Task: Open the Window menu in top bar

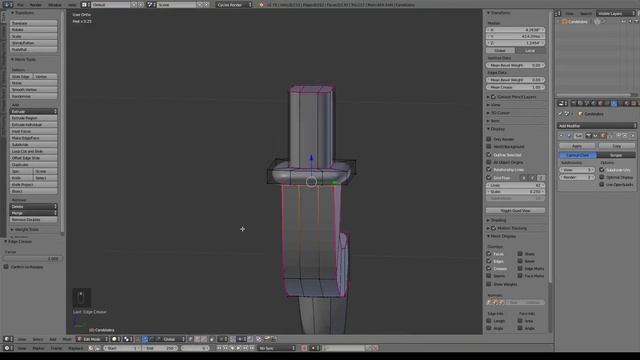Action: click(x=55, y=4)
